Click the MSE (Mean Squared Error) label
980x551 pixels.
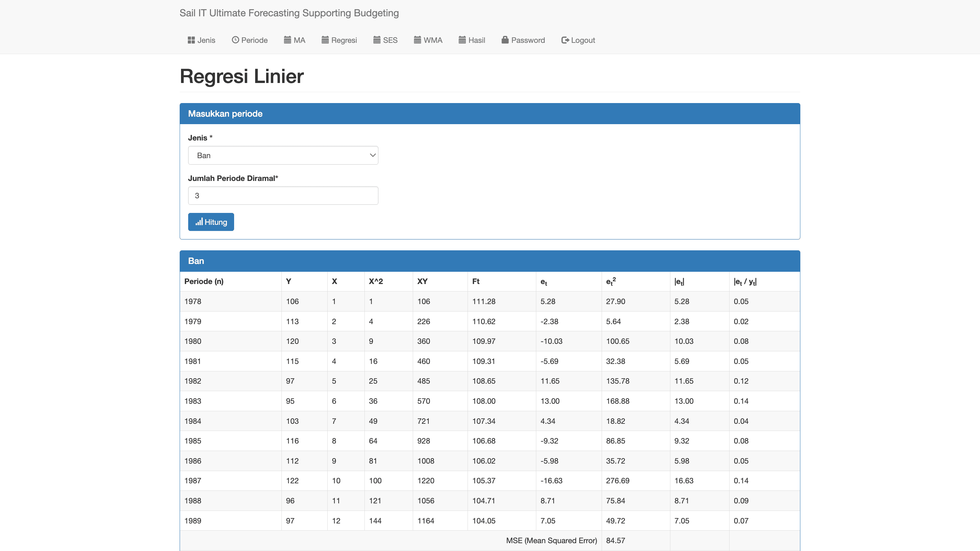point(551,540)
